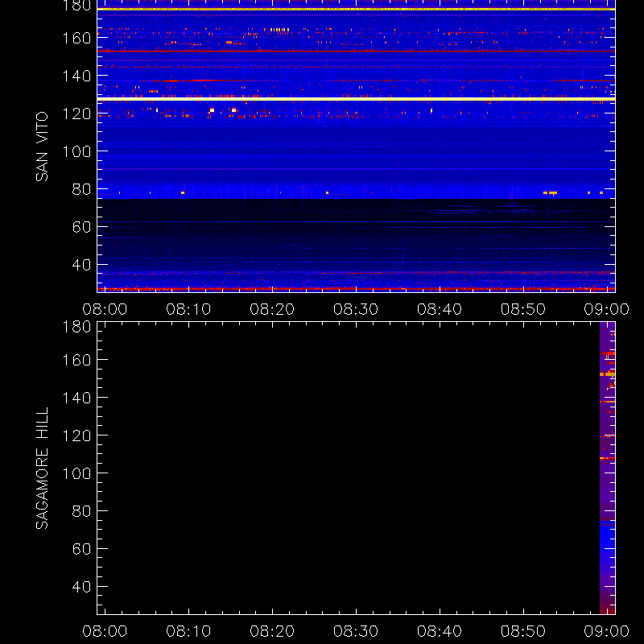Click the Sagamore Hill data strip near 09:00
The width and height of the screenshot is (644, 644).
(608, 469)
